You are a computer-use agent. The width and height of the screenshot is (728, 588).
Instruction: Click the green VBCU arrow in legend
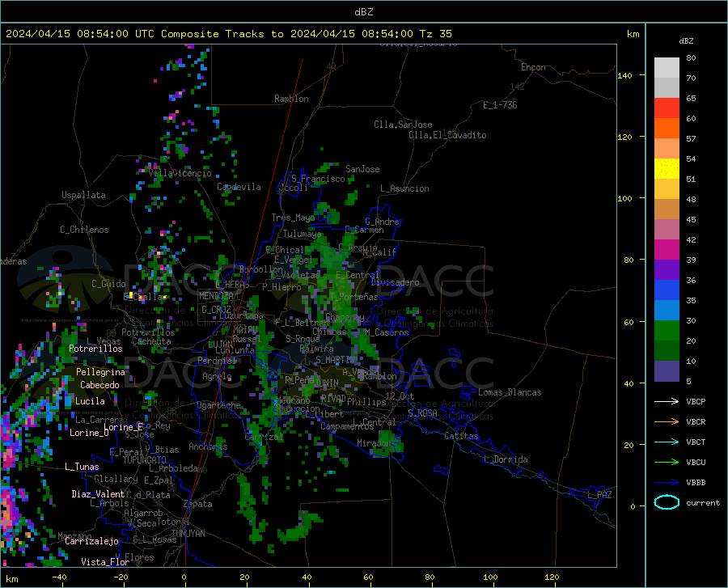pyautogui.click(x=667, y=463)
